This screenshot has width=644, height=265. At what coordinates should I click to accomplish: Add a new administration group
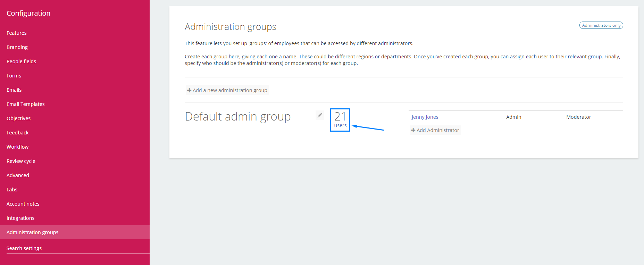[x=227, y=90]
